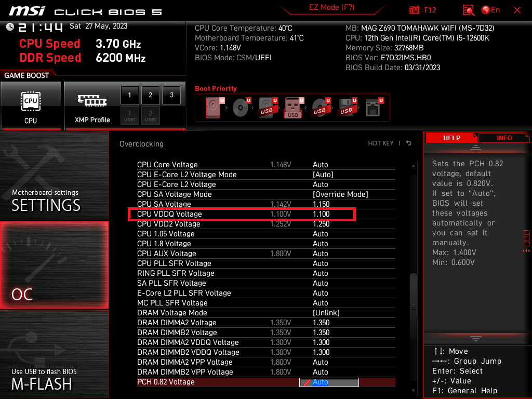Select the CPU 1.8 Voltage row
This screenshot has width=532, height=399.
pos(266,244)
